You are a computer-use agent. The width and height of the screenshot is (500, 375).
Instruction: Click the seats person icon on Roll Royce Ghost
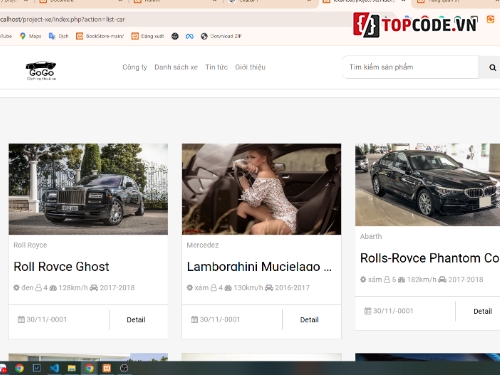click(38, 288)
